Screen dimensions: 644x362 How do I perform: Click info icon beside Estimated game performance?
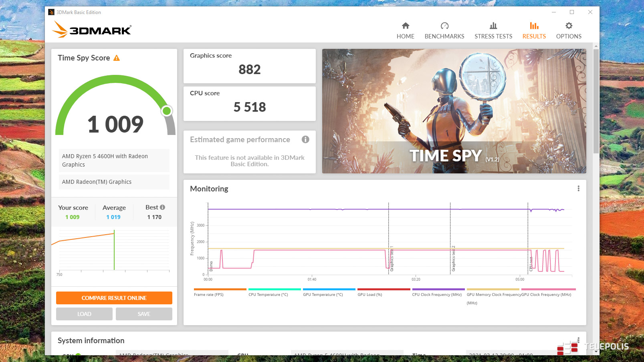coord(305,139)
